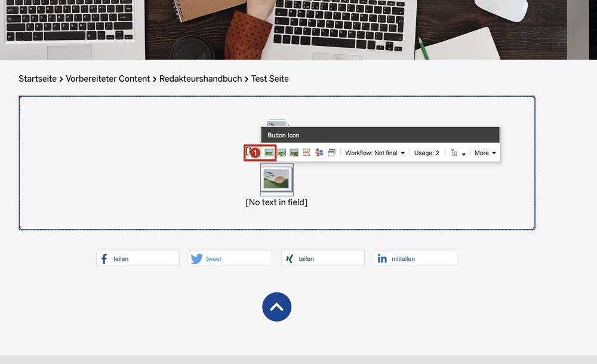Open the More dropdown menu
Image resolution: width=597 pixels, height=364 pixels.
click(485, 153)
